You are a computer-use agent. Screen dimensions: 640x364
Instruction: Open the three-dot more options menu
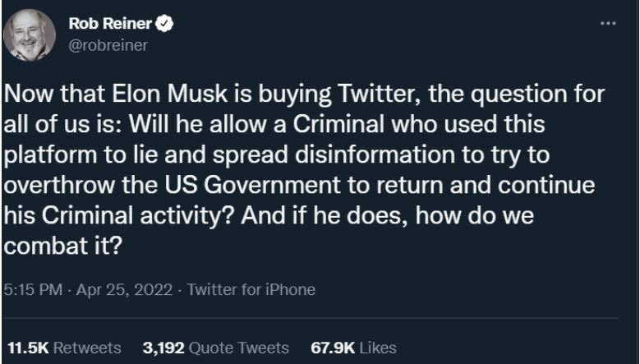pyautogui.click(x=608, y=22)
